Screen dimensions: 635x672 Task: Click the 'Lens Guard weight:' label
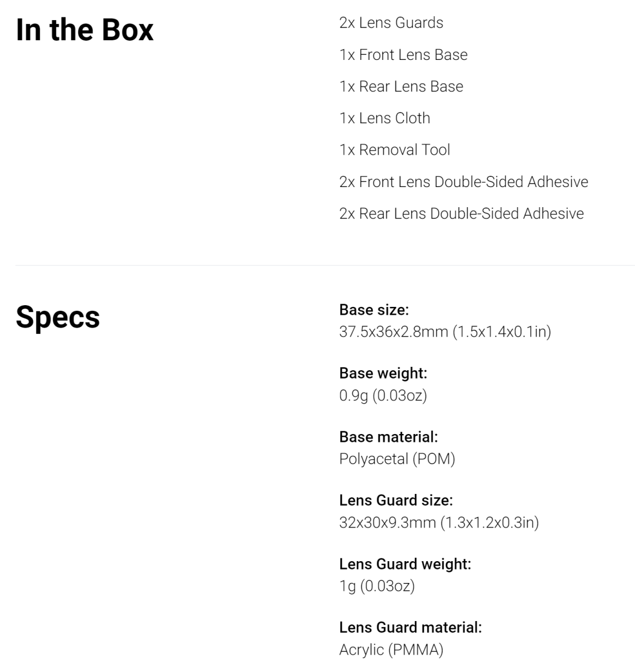[405, 564]
